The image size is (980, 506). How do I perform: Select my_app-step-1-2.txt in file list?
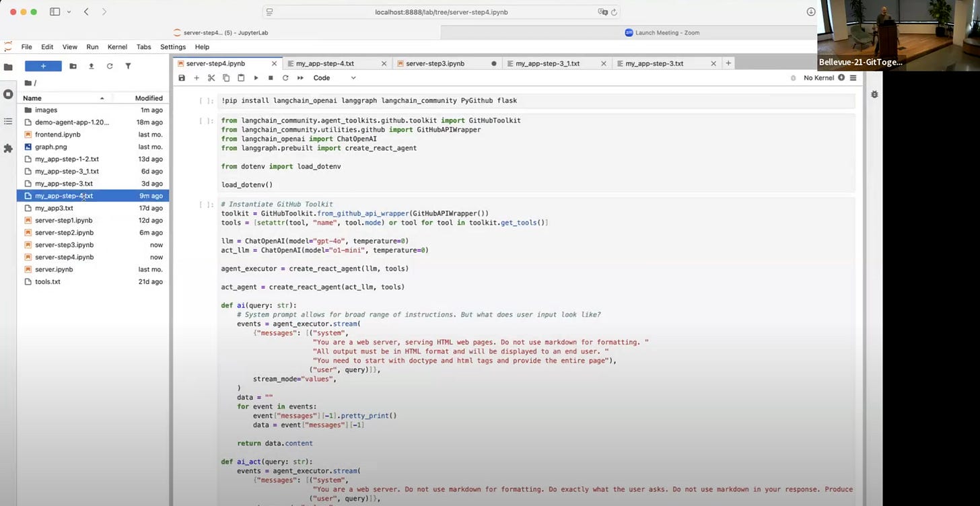(x=93, y=159)
